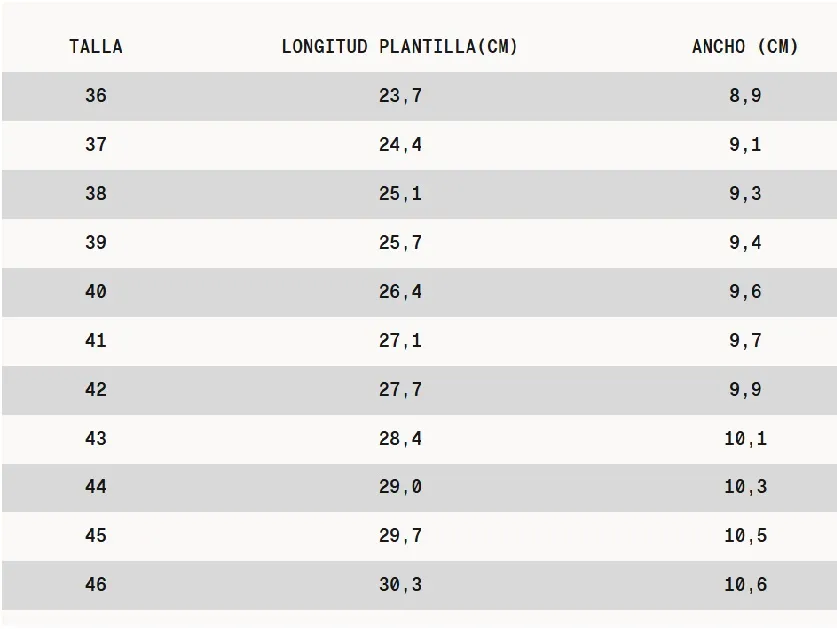Select size 43 row label
The height and width of the screenshot is (629, 837).
click(x=96, y=438)
